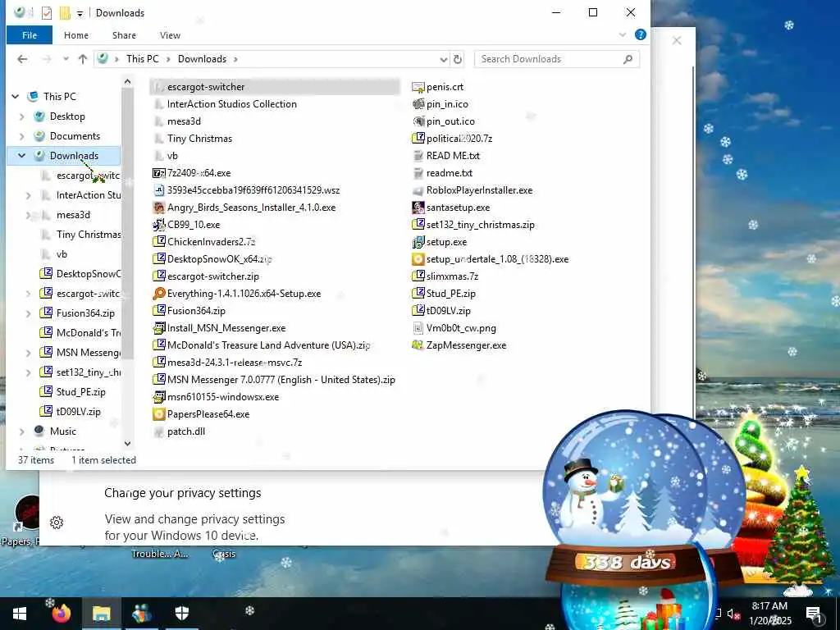This screenshot has width=840, height=630.
Task: Click the navigation pane scrollbar down arrow
Action: coord(127,443)
